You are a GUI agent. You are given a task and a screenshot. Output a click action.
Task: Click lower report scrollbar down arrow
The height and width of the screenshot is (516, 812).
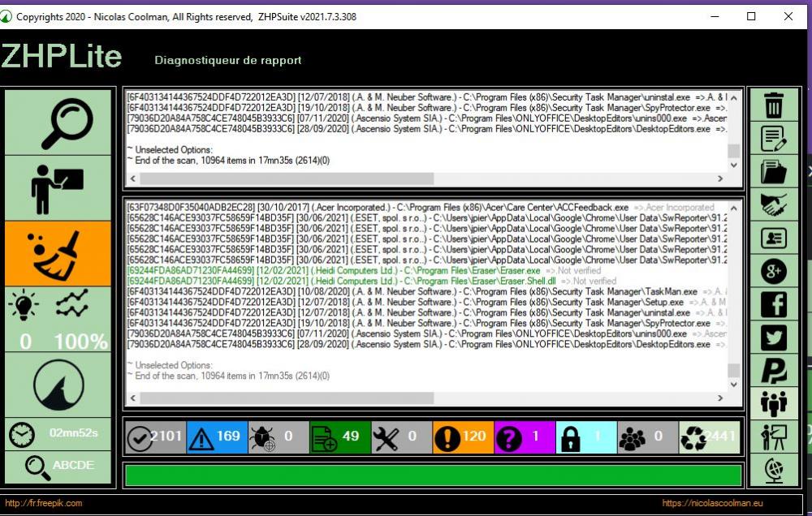tap(734, 385)
